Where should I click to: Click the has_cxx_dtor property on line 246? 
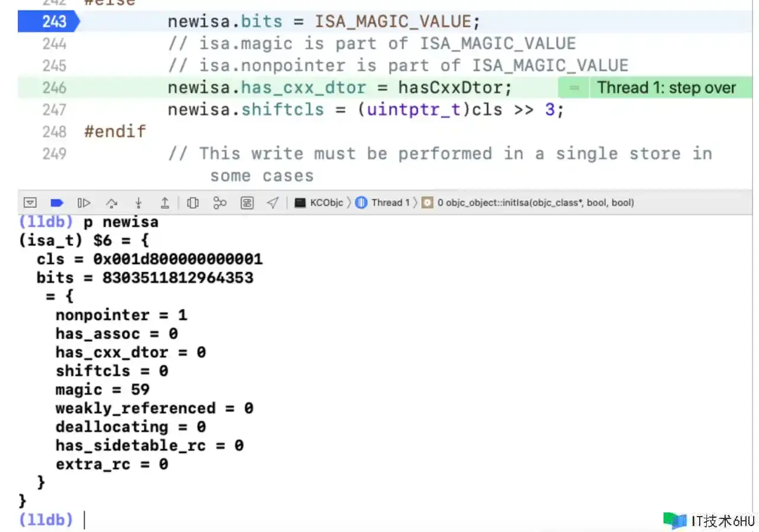[304, 88]
